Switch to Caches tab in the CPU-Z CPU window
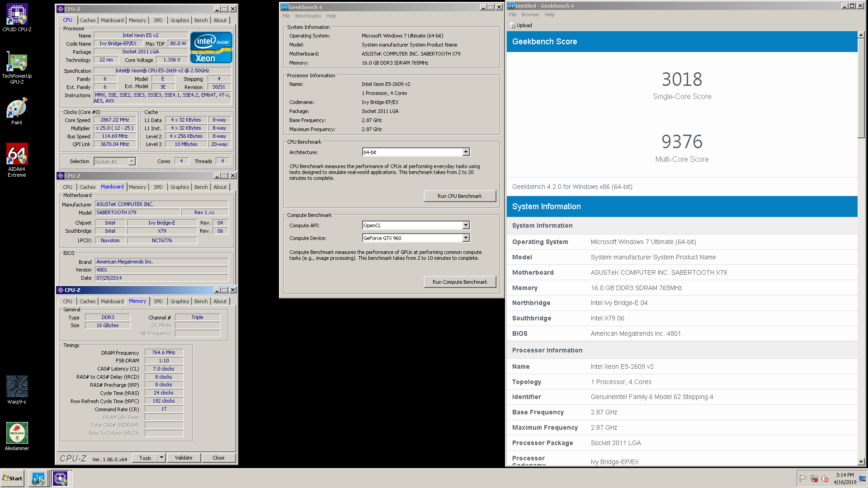The height and width of the screenshot is (488, 868). 87,20
